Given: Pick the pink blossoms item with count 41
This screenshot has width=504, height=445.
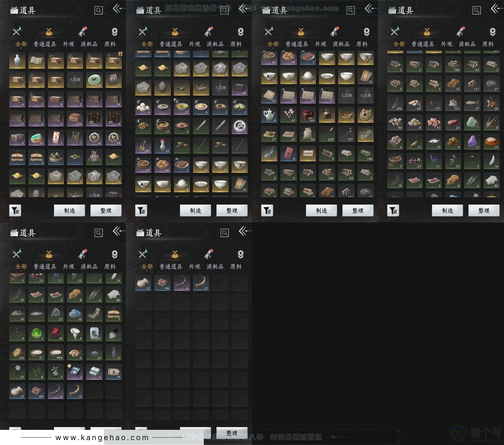Looking at the screenshot, I should pyautogui.click(x=288, y=115).
